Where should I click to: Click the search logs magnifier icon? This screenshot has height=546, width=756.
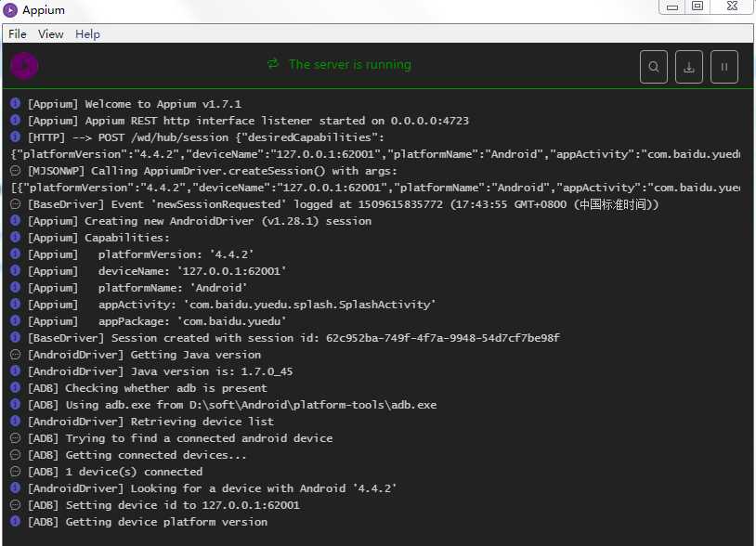(x=654, y=67)
